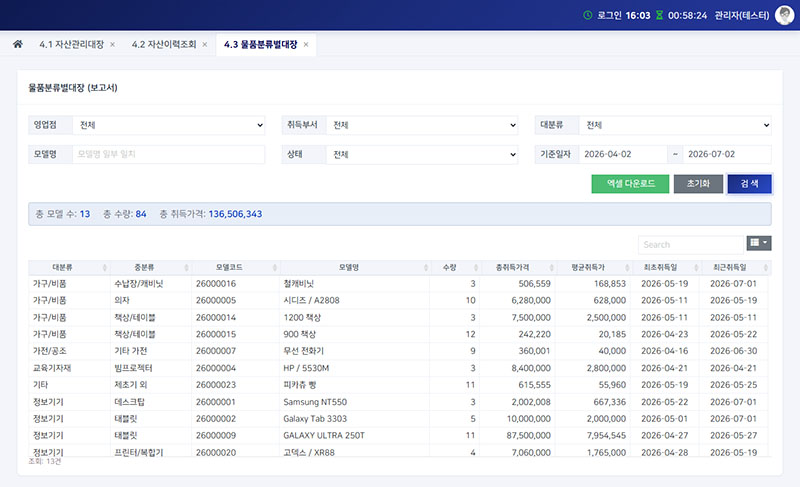Sort by 총취득가격 column arrows
This screenshot has height=487, width=800.
point(552,268)
